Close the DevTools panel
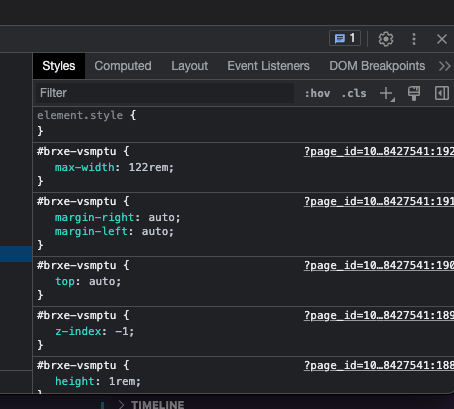Screen dimensions: 454x409 pos(442,39)
